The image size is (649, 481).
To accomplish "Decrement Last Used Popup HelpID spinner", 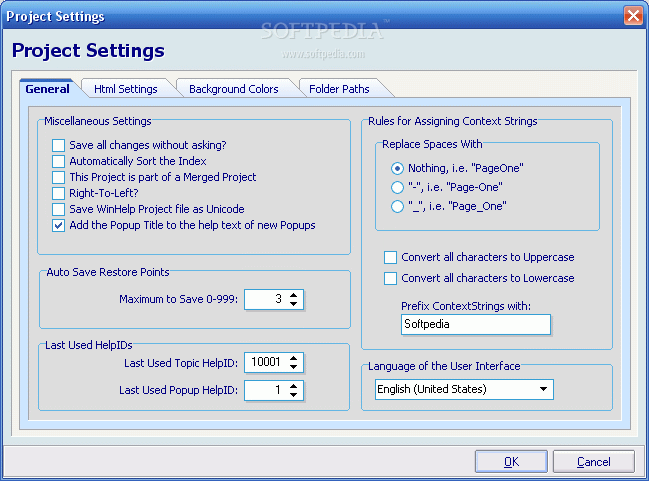I will (x=293, y=394).
